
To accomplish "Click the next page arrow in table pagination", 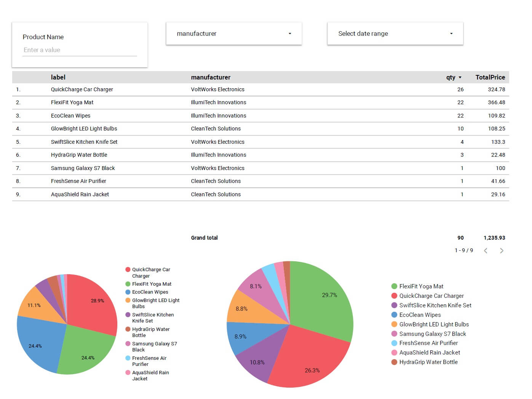I will click(502, 251).
